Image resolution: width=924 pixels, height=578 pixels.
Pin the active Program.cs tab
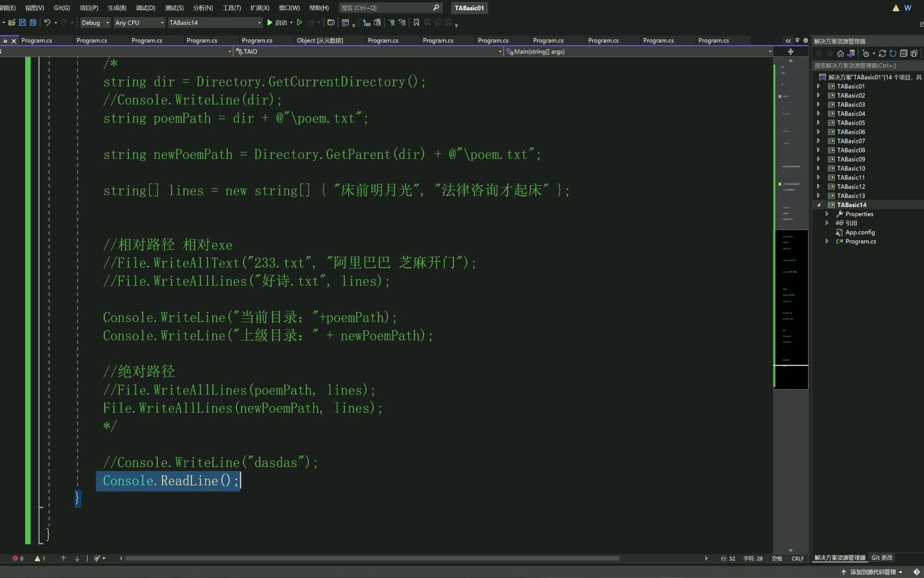tap(5, 41)
